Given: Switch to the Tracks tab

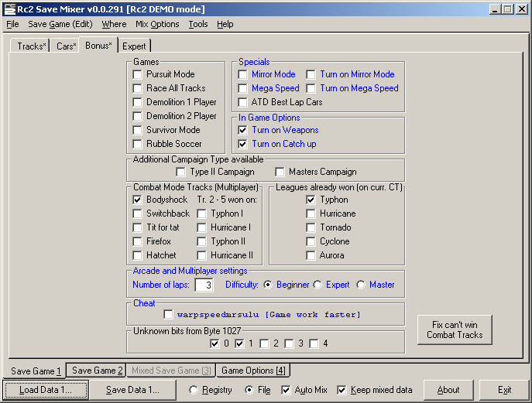Looking at the screenshot, I should tap(31, 46).
